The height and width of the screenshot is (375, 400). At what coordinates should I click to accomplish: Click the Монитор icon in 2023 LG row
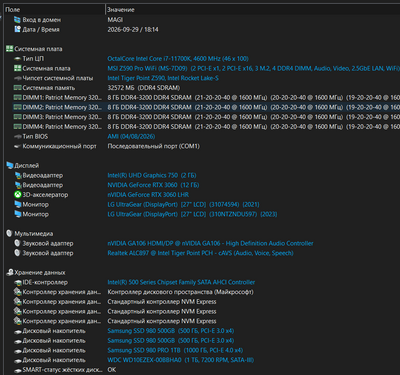pyautogui.click(x=18, y=214)
